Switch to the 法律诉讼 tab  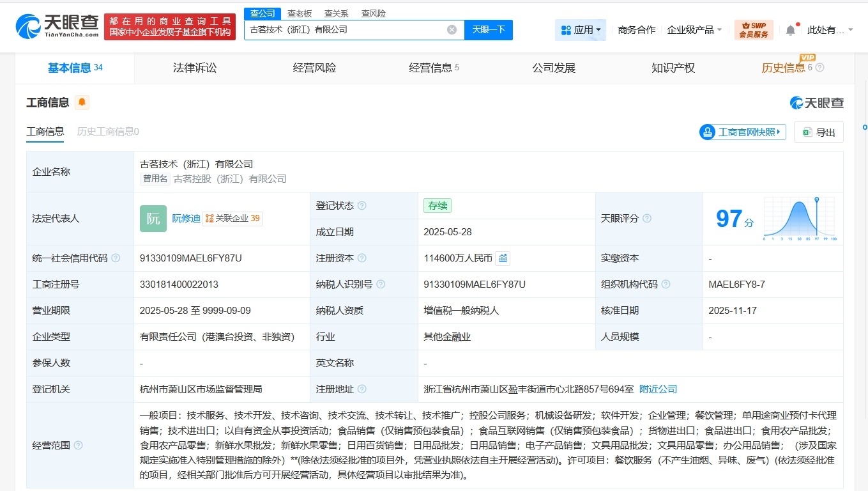(x=194, y=68)
